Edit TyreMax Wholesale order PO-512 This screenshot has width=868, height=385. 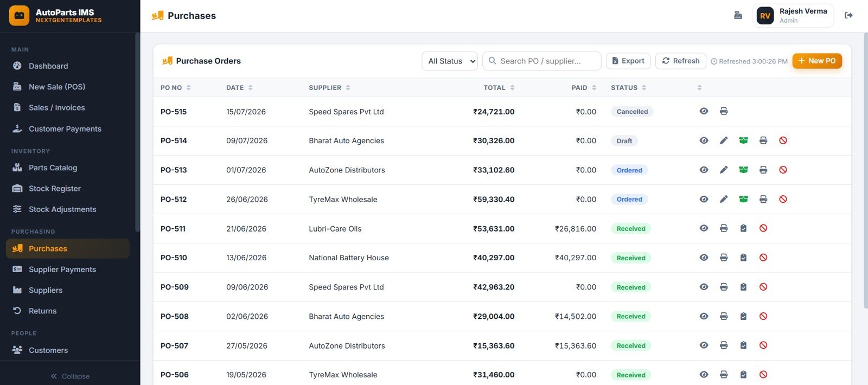tap(724, 199)
